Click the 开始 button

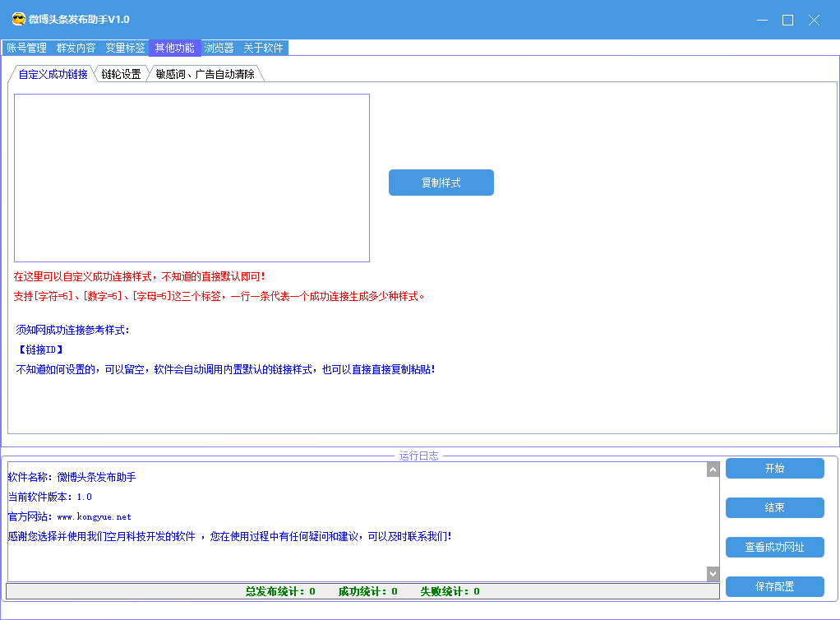[x=774, y=469]
